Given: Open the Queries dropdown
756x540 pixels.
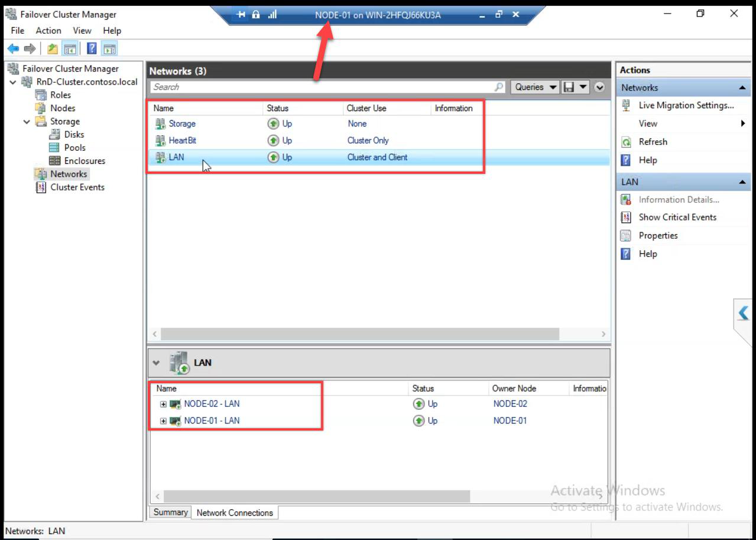Looking at the screenshot, I should coord(535,87).
